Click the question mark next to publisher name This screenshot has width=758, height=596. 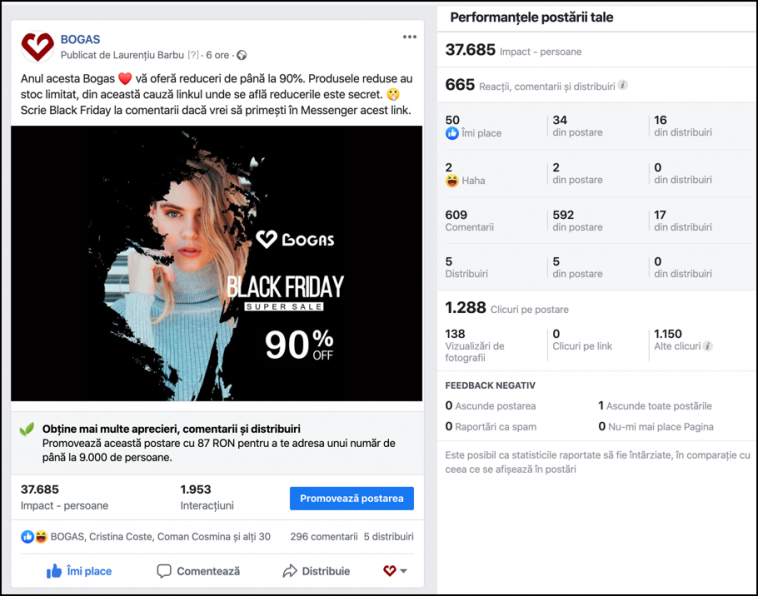coord(193,55)
